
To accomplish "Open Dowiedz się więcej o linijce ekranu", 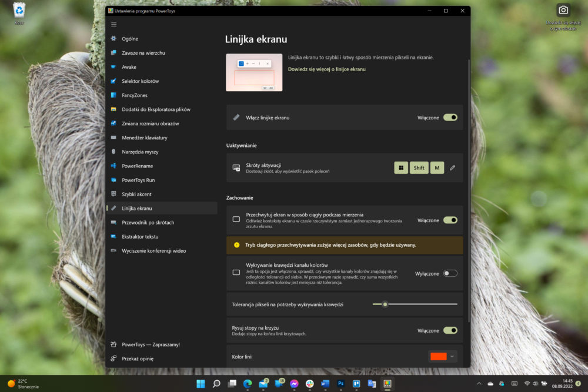I will point(326,69).
